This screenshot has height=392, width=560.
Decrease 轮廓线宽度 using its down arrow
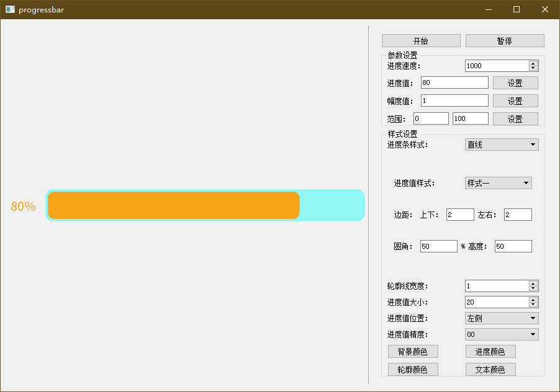pos(533,288)
